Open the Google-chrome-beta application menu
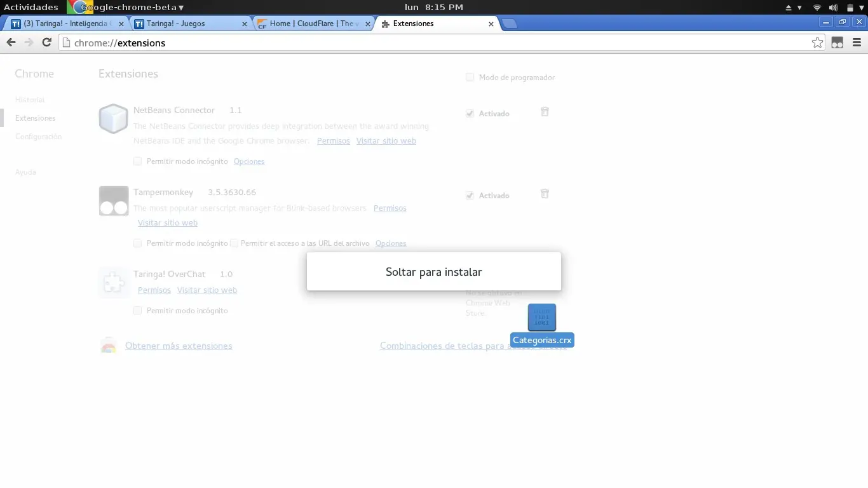This screenshot has height=488, width=868. click(x=126, y=8)
